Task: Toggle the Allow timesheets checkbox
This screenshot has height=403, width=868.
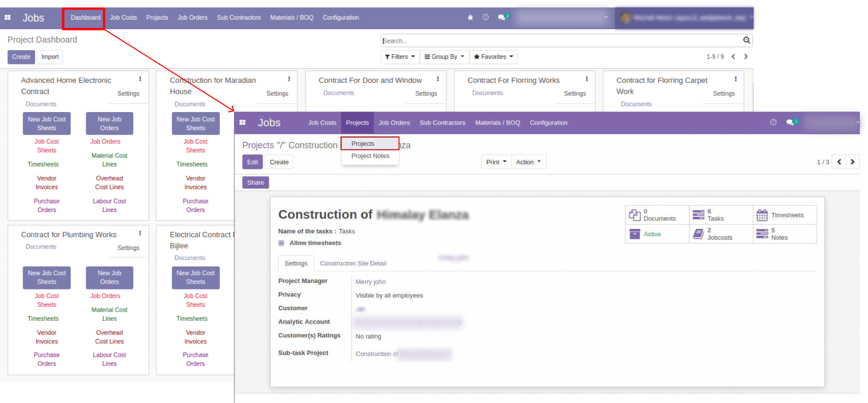Action: pos(281,243)
